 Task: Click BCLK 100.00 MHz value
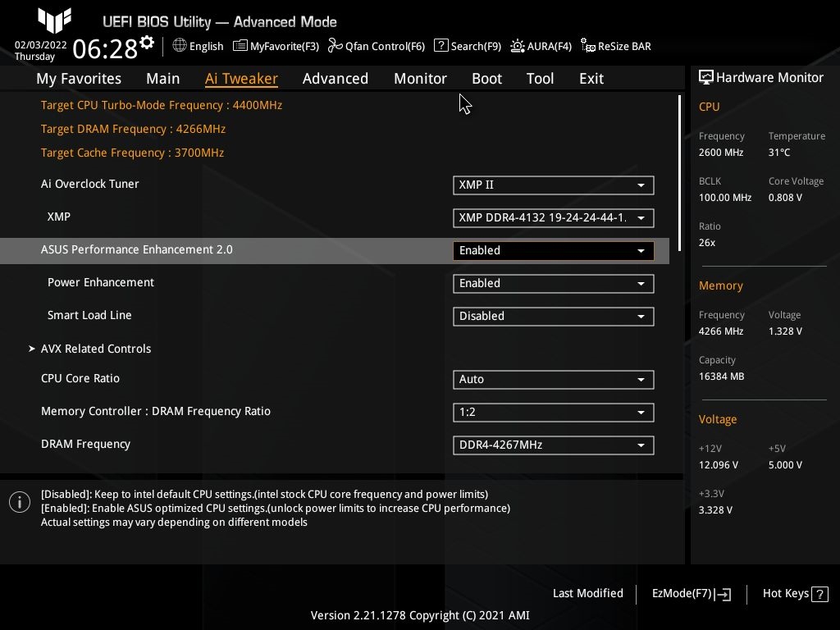coord(725,198)
